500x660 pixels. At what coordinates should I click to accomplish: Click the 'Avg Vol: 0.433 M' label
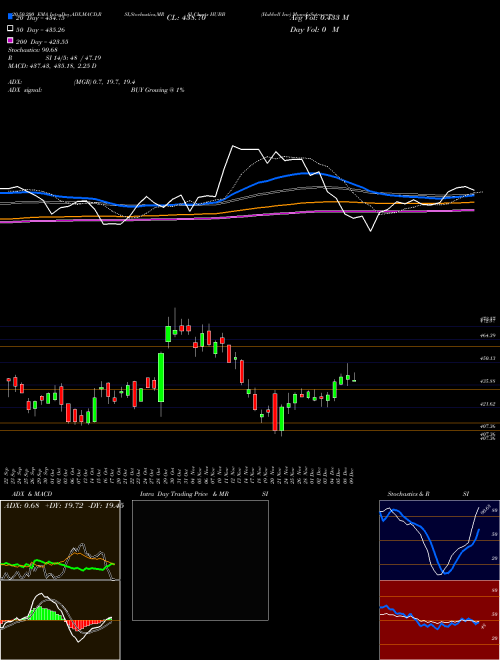[319, 18]
